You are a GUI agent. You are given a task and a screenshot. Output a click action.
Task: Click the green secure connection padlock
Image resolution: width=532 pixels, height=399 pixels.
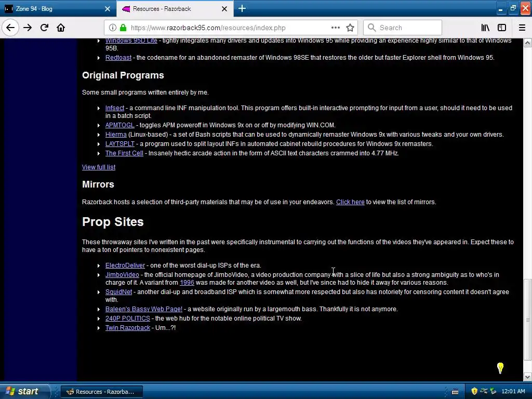123,28
